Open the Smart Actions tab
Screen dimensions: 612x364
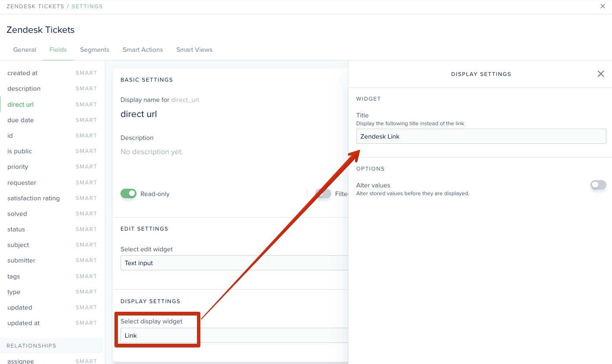click(143, 50)
